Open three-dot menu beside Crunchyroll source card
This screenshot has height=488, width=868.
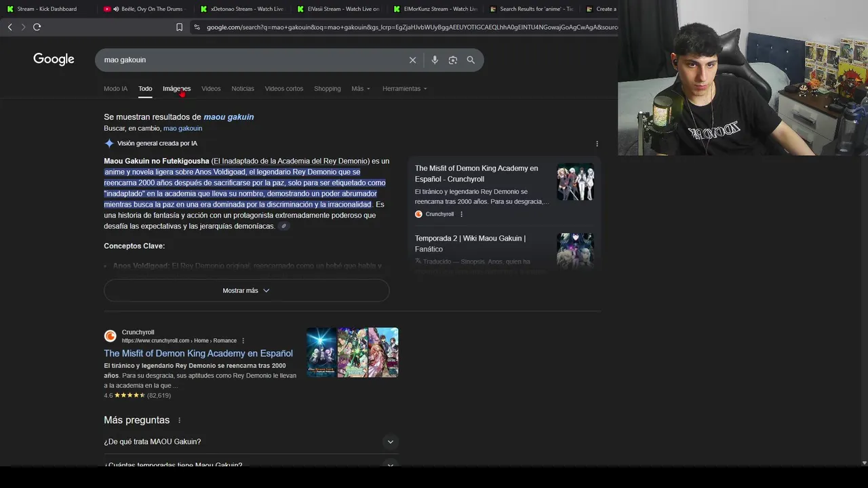[x=462, y=214]
